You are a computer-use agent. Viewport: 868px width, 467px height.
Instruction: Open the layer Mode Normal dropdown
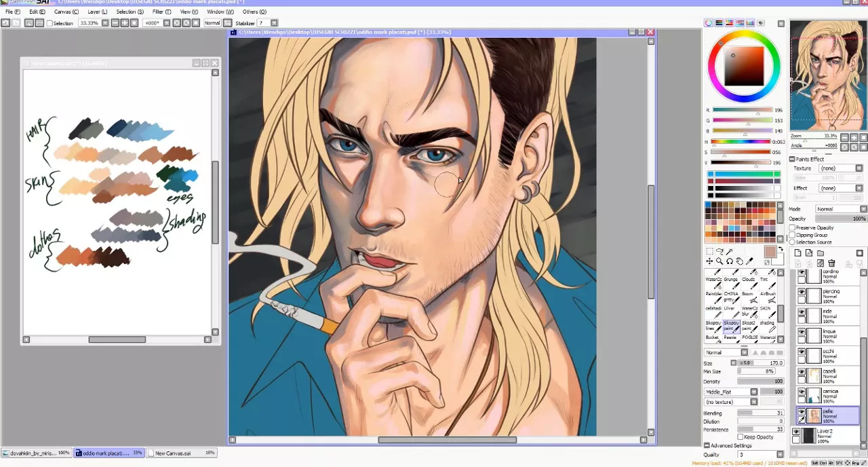click(x=863, y=209)
